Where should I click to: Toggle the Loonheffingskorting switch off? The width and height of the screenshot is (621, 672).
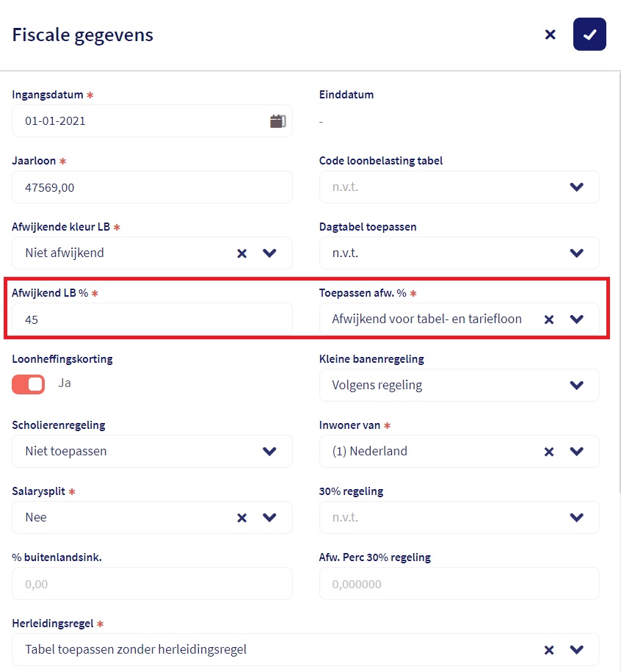coord(29,384)
